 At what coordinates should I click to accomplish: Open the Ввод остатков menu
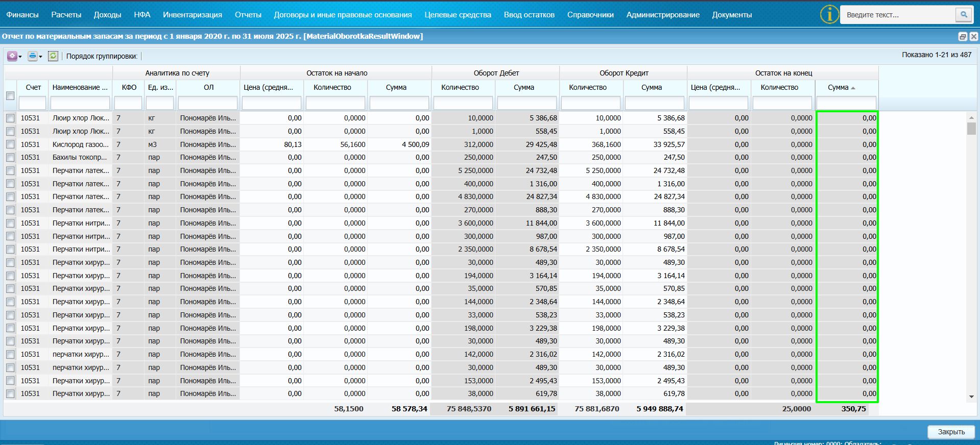point(529,15)
